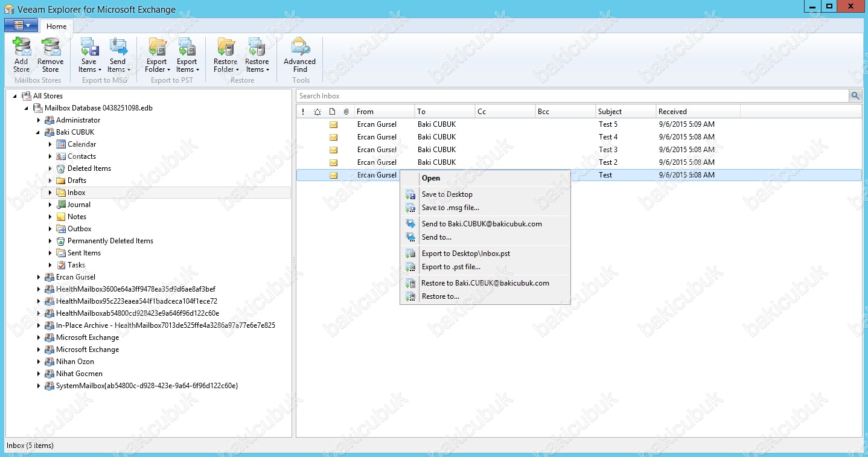Expand the Nihan Ozon mailbox

pyautogui.click(x=39, y=362)
